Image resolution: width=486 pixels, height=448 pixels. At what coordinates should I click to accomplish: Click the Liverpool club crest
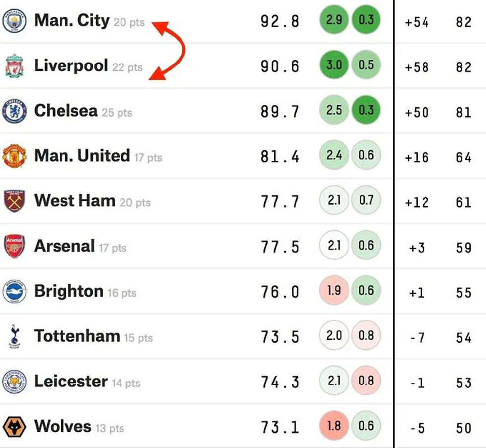click(14, 66)
